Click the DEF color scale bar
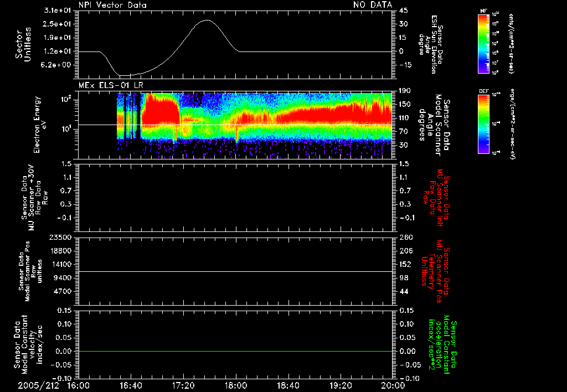The height and width of the screenshot is (392, 567). click(483, 123)
